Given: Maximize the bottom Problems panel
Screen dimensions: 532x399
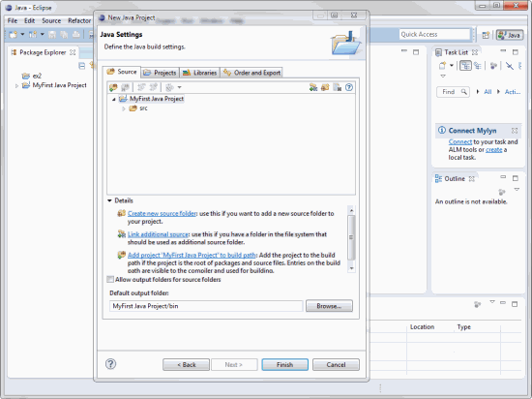Looking at the screenshot, I should (x=515, y=304).
